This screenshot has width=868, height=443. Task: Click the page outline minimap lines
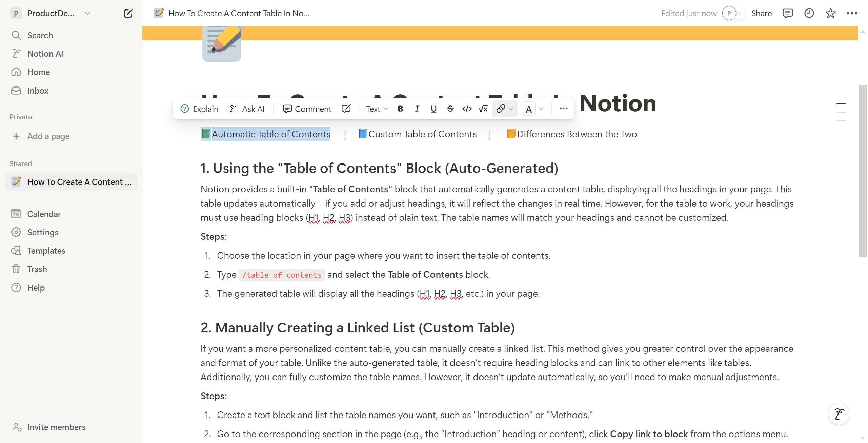pyautogui.click(x=841, y=112)
